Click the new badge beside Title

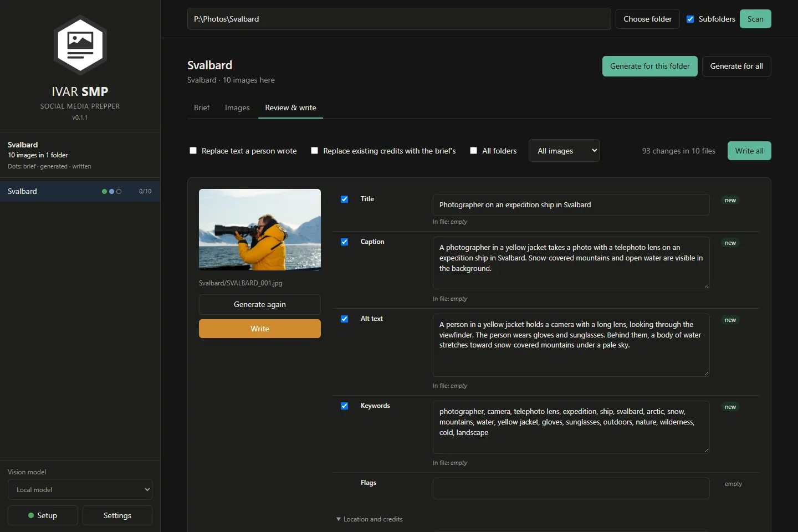coord(730,200)
